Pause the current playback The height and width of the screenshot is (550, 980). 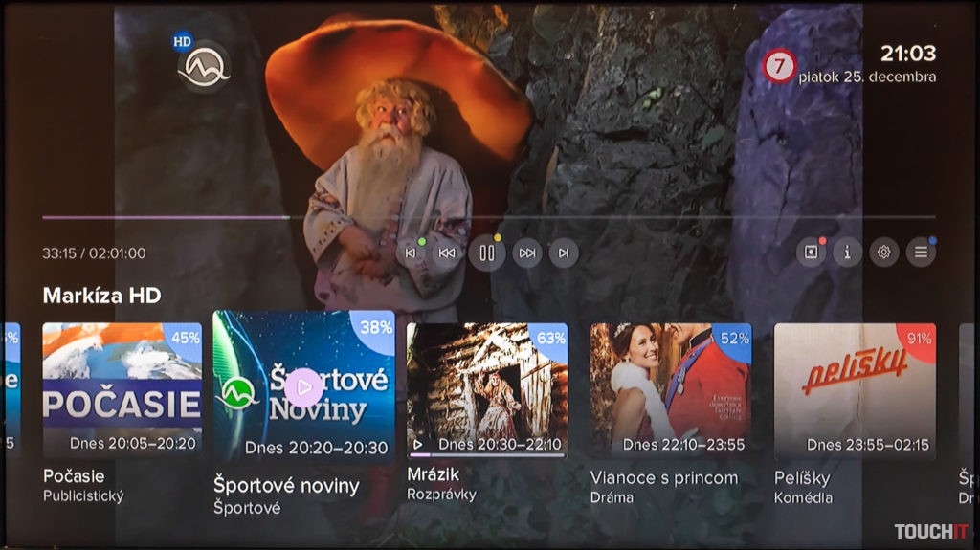(486, 253)
